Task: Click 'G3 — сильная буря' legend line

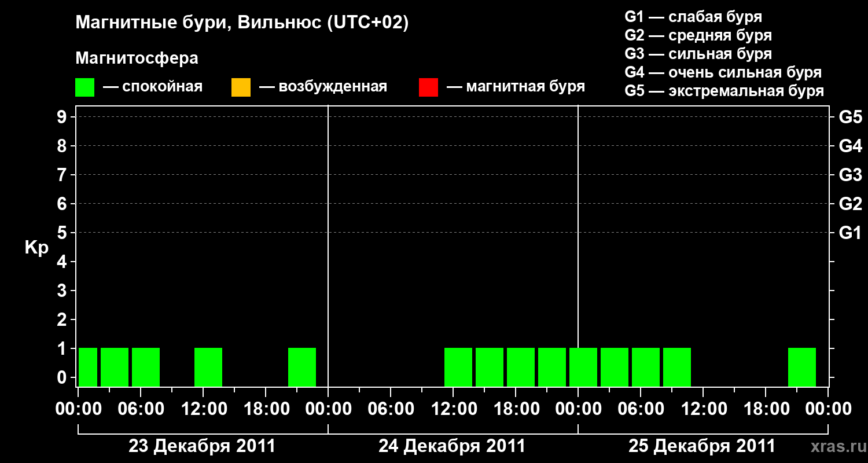Action: (698, 54)
